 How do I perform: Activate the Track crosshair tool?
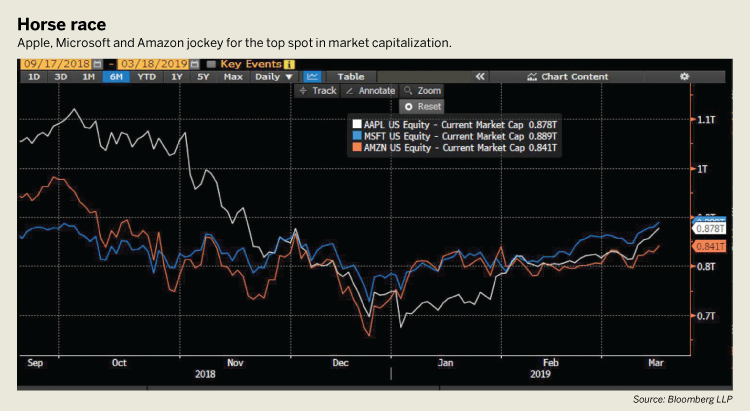(x=317, y=90)
